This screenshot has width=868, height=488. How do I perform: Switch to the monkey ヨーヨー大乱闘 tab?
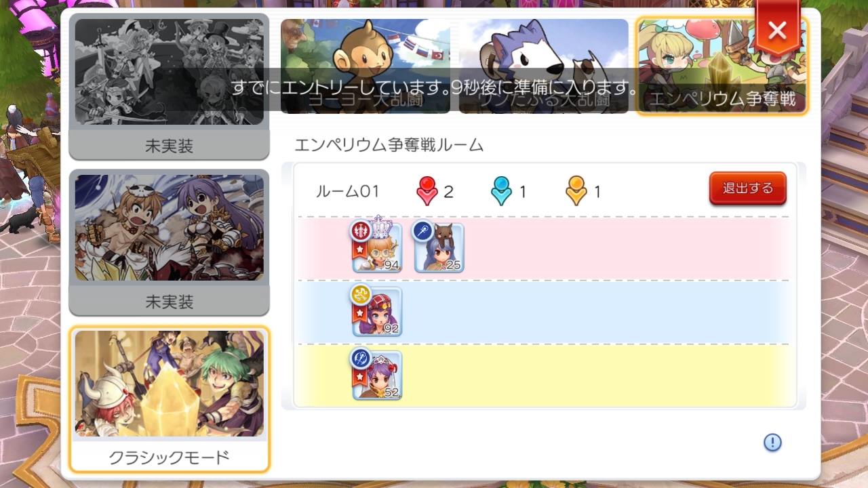click(366, 66)
